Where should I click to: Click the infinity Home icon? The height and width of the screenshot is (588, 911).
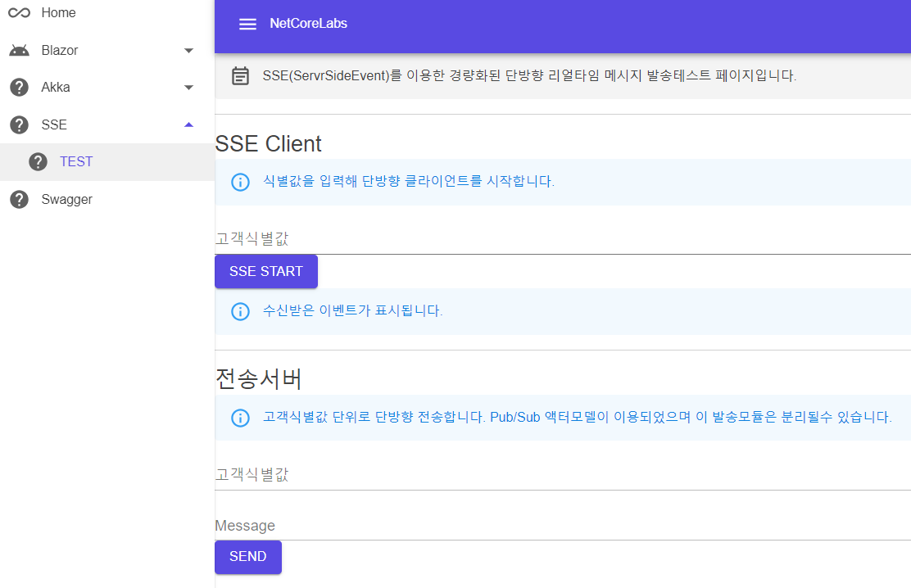click(19, 13)
